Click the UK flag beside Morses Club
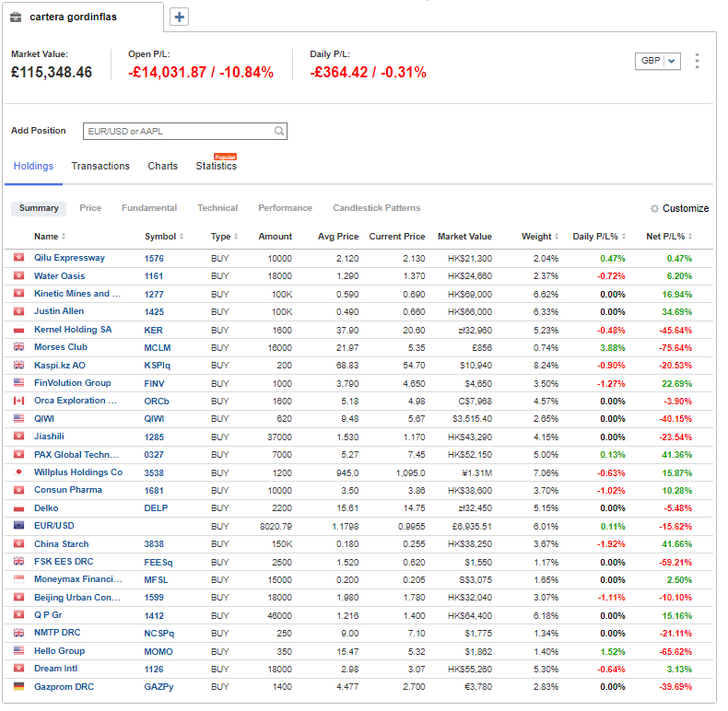728x711 pixels. tap(18, 347)
